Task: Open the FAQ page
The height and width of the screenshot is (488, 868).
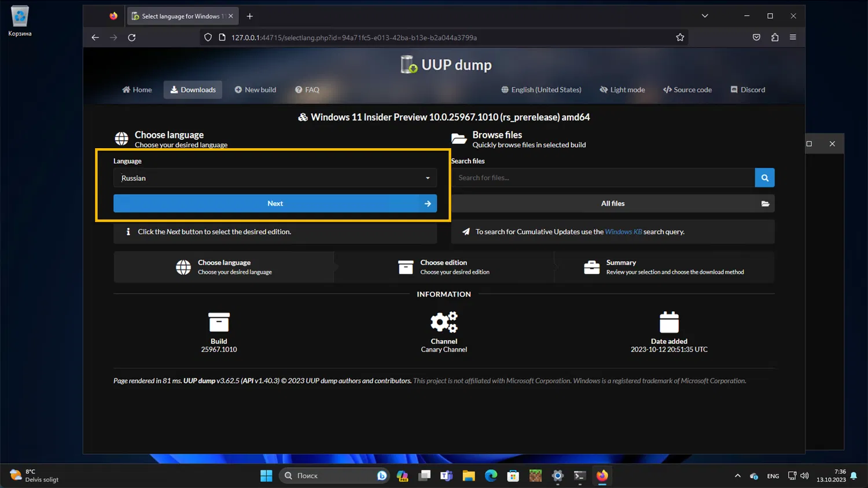Action: point(307,90)
